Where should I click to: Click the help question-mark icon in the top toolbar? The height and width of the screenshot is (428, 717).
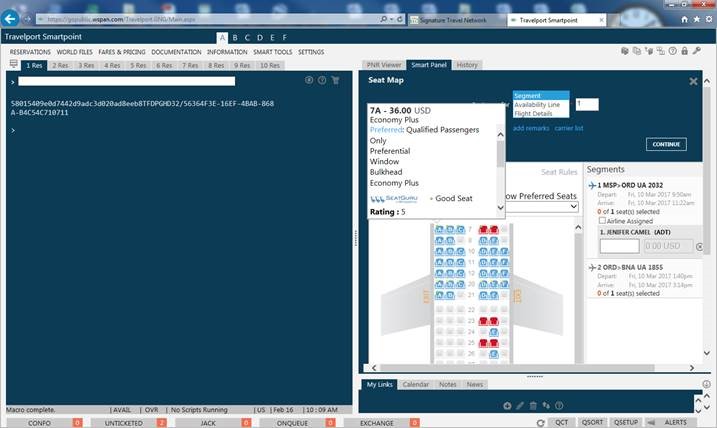click(x=673, y=51)
